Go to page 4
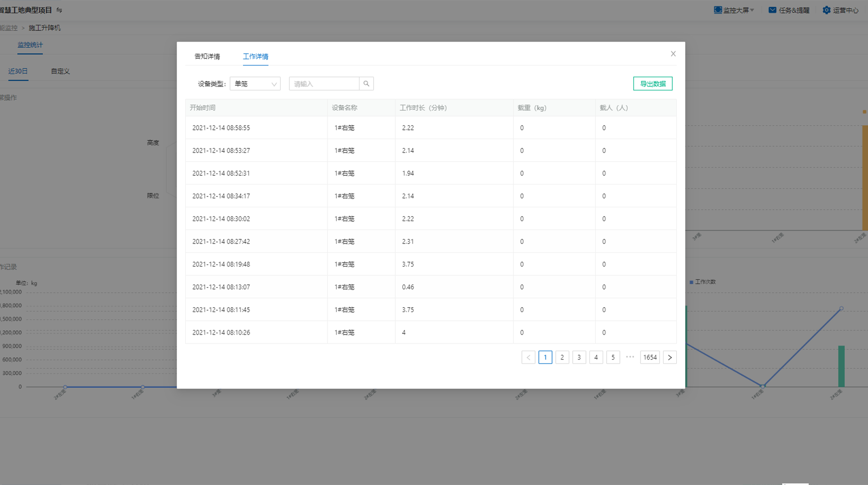 coord(596,357)
